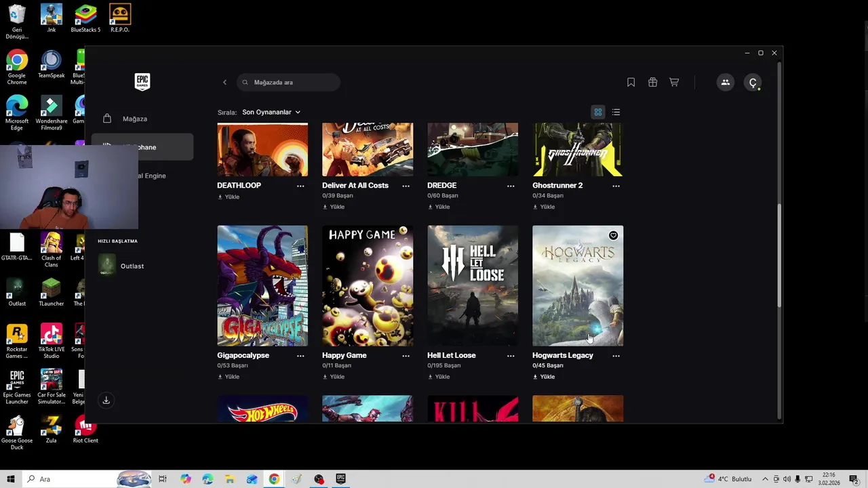Select Goose Goose Duck desktop icon
This screenshot has height=488, width=868.
pyautogui.click(x=17, y=432)
